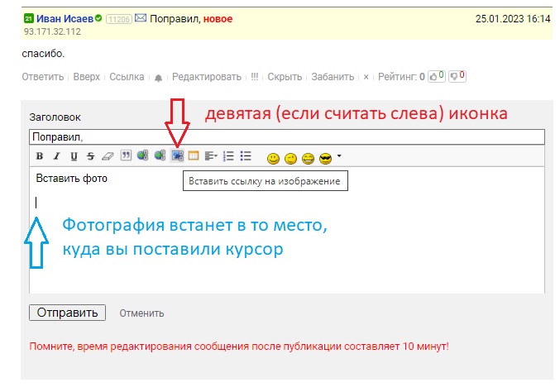Click in the message area on Вставить фото text

(x=71, y=178)
